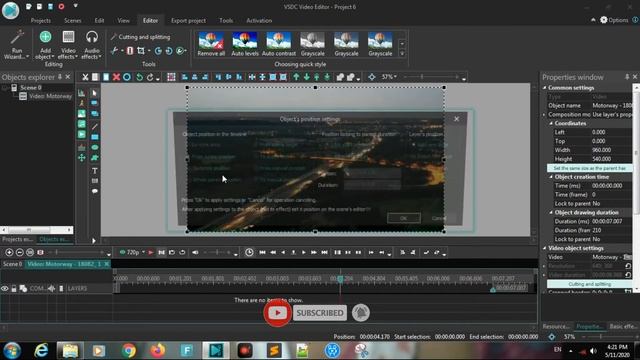Delete object with the red X icon

(x=116, y=77)
